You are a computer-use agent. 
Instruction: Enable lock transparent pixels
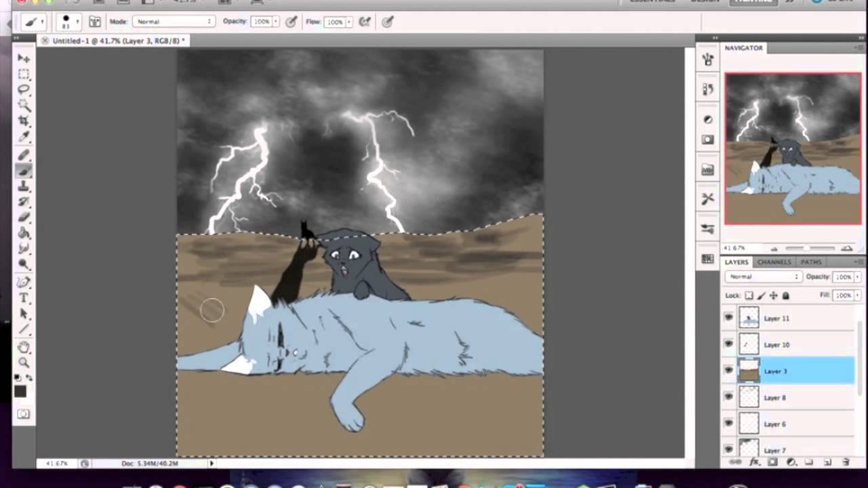[749, 296]
